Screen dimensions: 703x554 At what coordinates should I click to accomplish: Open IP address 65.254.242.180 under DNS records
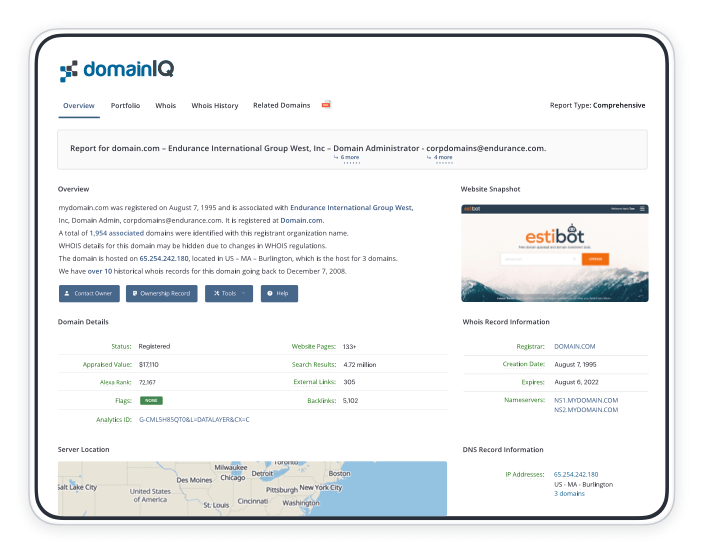point(576,474)
